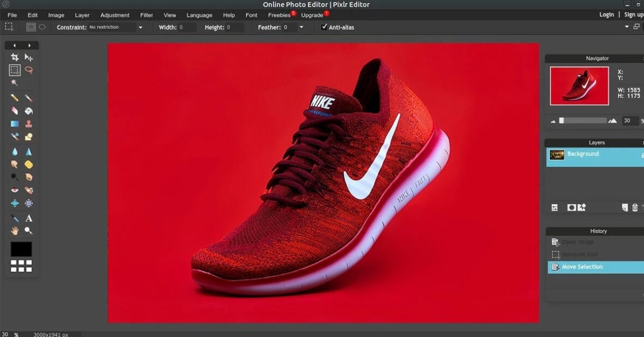Image resolution: width=644 pixels, height=337 pixels.
Task: Select the Pinch tool
Action: click(28, 203)
